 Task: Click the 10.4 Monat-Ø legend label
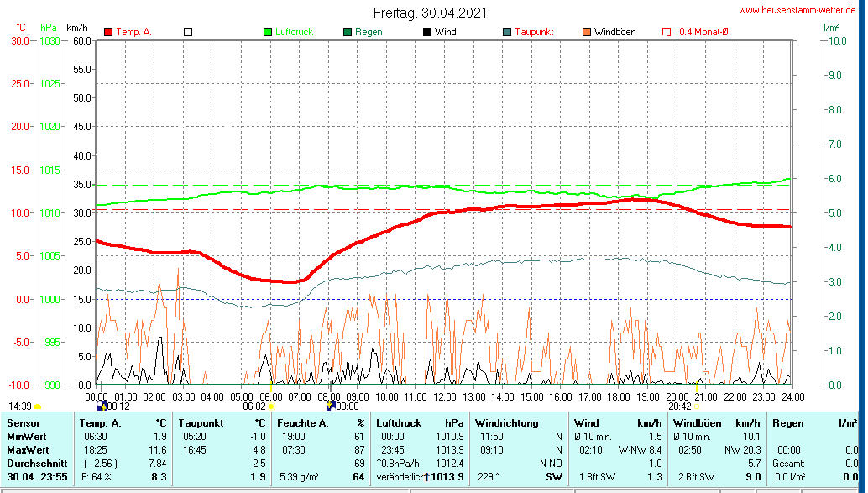pos(702,32)
